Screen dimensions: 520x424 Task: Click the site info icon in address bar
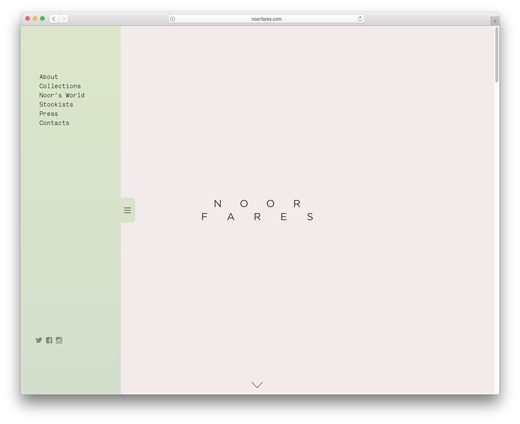[x=172, y=19]
